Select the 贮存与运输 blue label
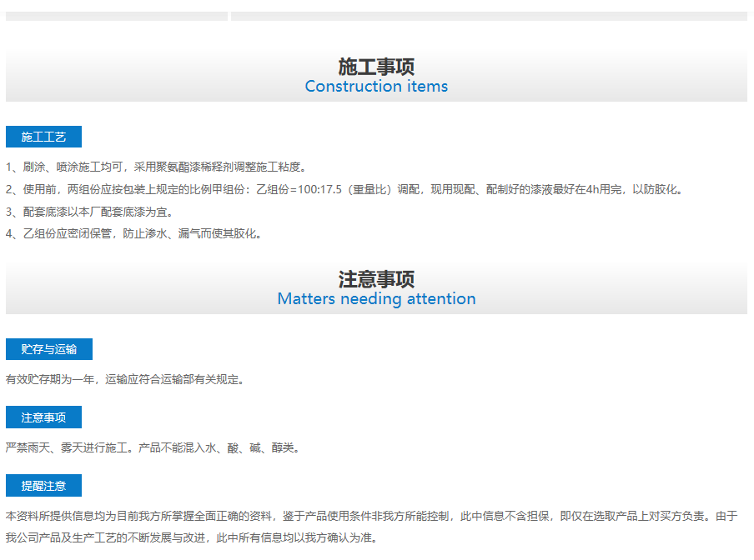This screenshot has width=754, height=560. click(x=49, y=349)
